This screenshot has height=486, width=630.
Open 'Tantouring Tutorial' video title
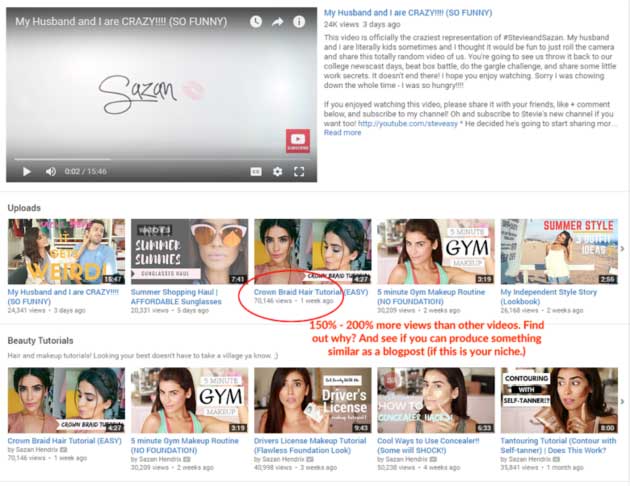click(x=558, y=445)
